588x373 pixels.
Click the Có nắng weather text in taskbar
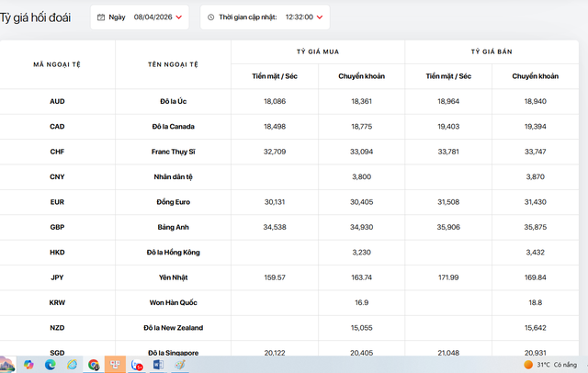(x=565, y=365)
